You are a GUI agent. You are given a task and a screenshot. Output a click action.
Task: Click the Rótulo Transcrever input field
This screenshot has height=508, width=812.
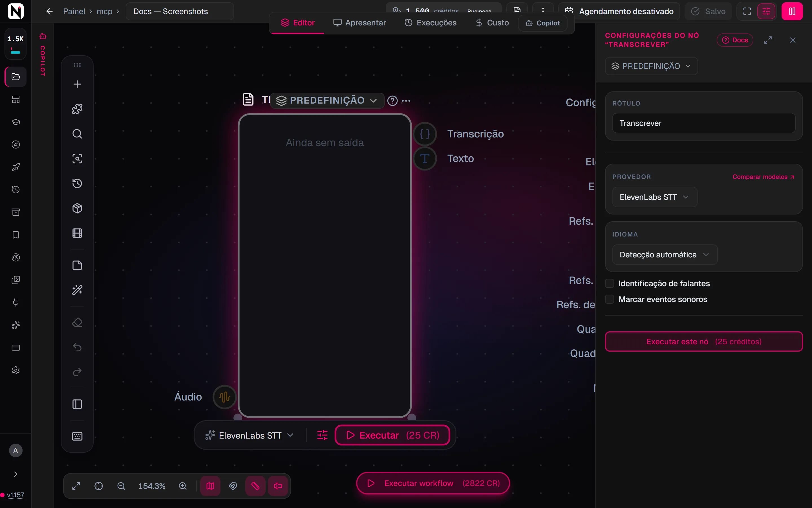[x=704, y=123]
